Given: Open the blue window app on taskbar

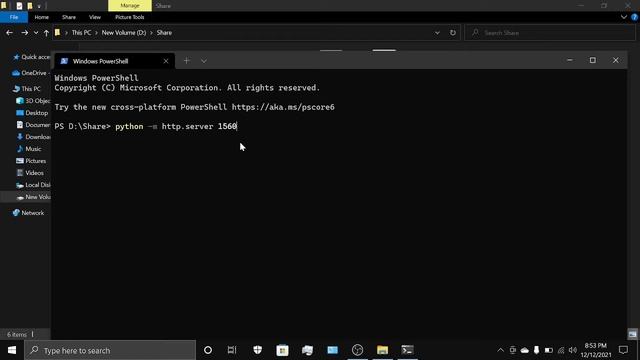Looking at the screenshot, I should point(333,350).
